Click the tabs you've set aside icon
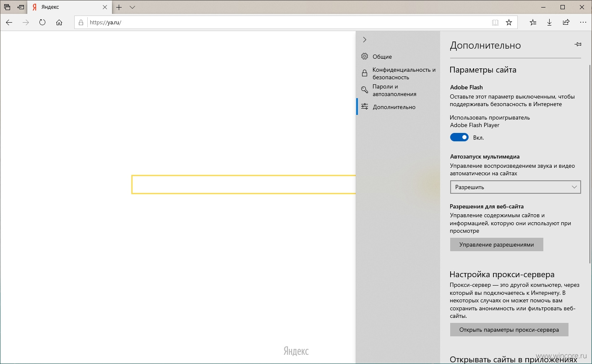 pyautogui.click(x=7, y=7)
